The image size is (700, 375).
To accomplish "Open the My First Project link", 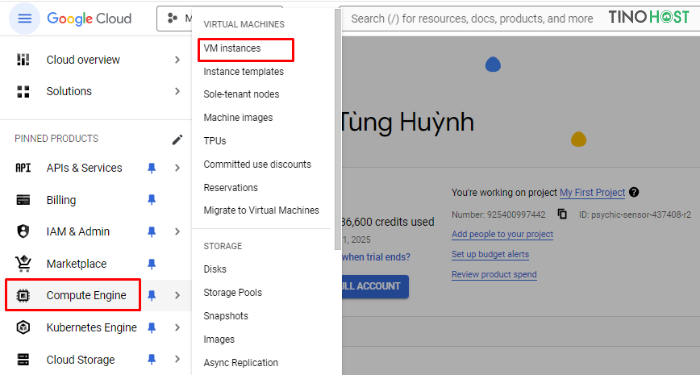I will pyautogui.click(x=592, y=192).
